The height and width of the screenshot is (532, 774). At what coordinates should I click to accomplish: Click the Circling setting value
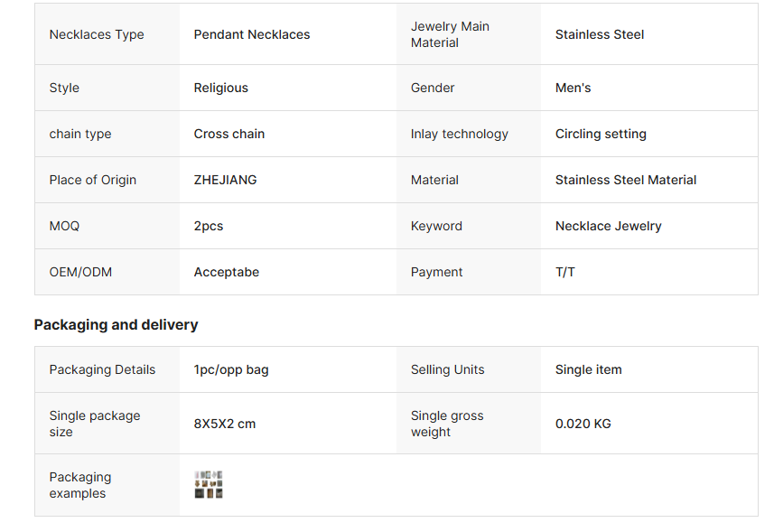(x=601, y=134)
